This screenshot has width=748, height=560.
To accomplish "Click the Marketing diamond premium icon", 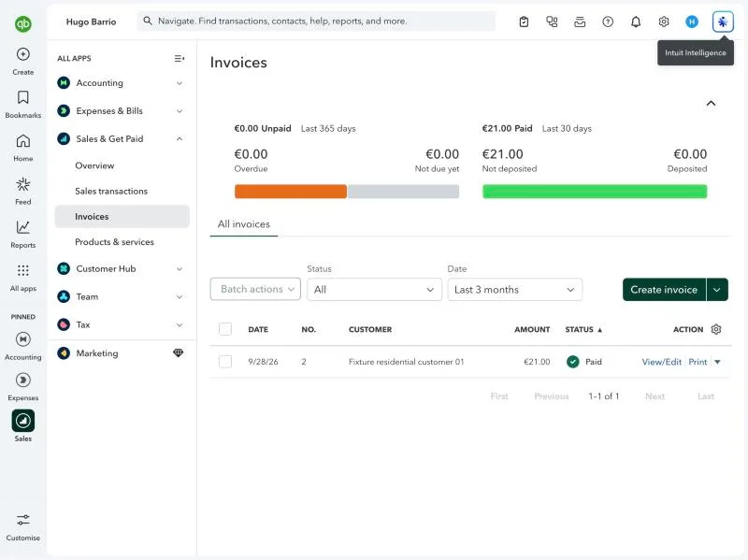I will [178, 353].
